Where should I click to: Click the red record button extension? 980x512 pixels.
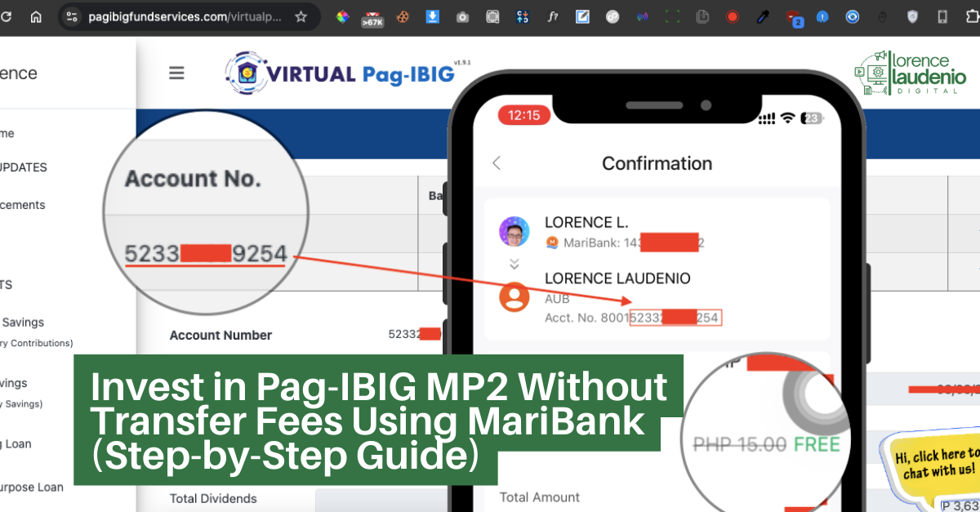click(733, 16)
